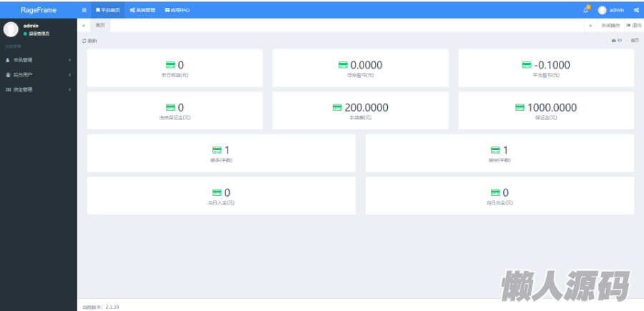This screenshot has height=311, width=644.
Task: Click the card icon above 冻结保证金(元)
Action: click(170, 107)
